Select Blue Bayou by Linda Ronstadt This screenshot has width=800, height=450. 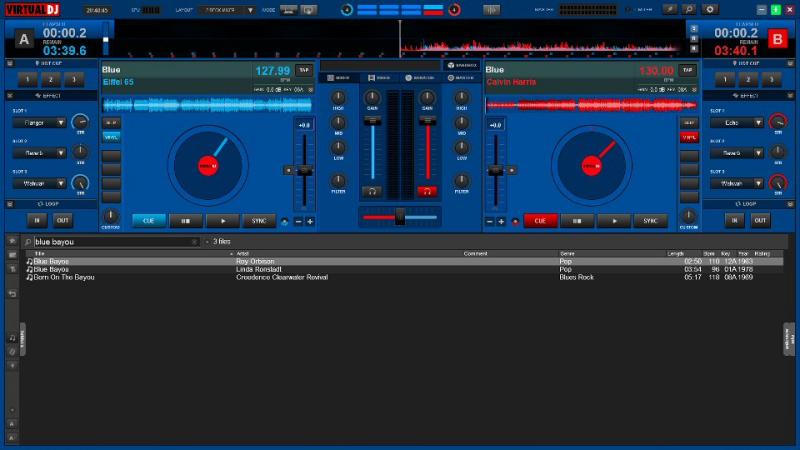tap(404, 269)
